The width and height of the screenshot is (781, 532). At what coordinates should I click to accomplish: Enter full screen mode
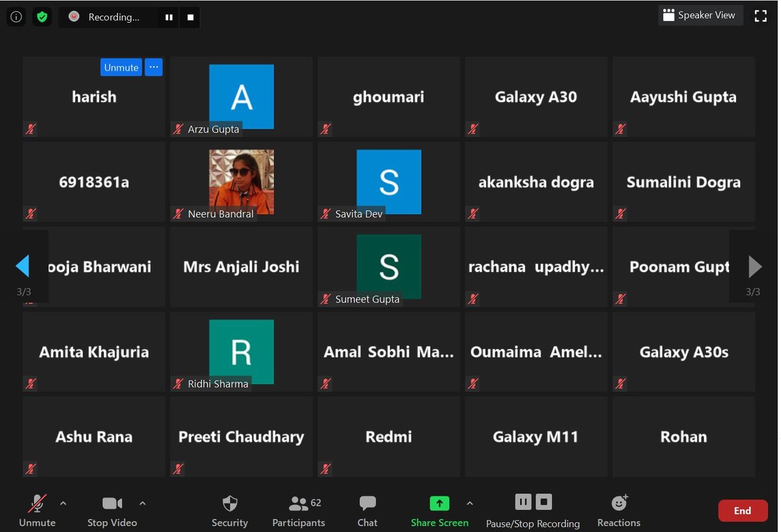(x=760, y=16)
